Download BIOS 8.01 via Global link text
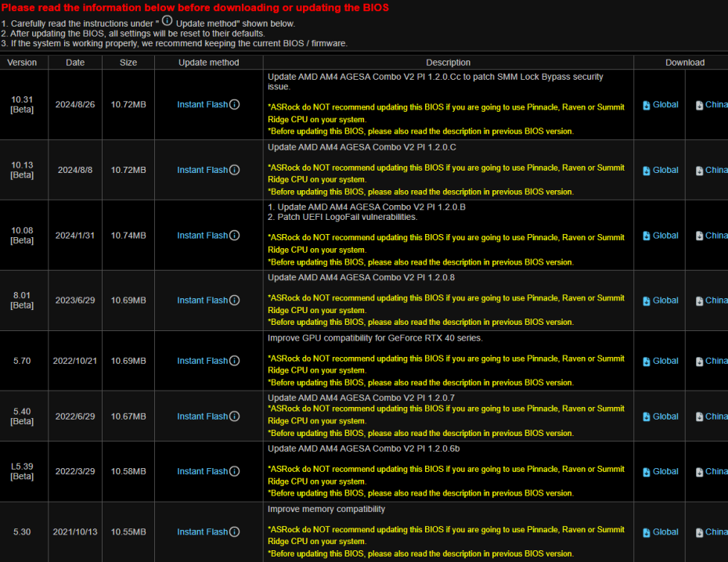The image size is (728, 562). [665, 301]
